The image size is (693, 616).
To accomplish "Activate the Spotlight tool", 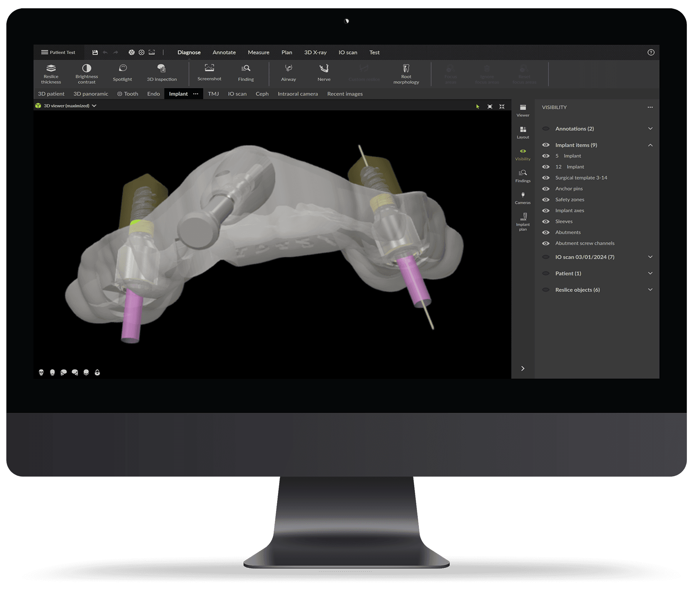I will click(x=122, y=73).
